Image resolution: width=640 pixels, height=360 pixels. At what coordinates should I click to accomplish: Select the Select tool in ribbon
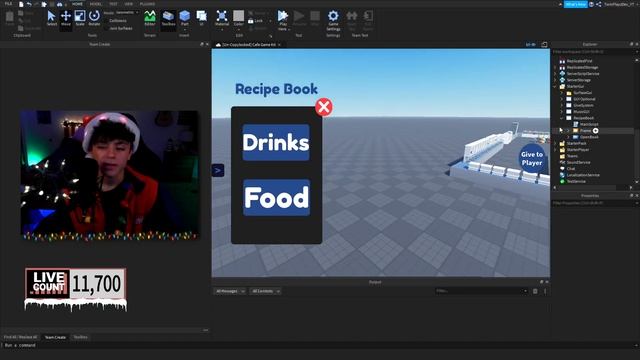51,19
